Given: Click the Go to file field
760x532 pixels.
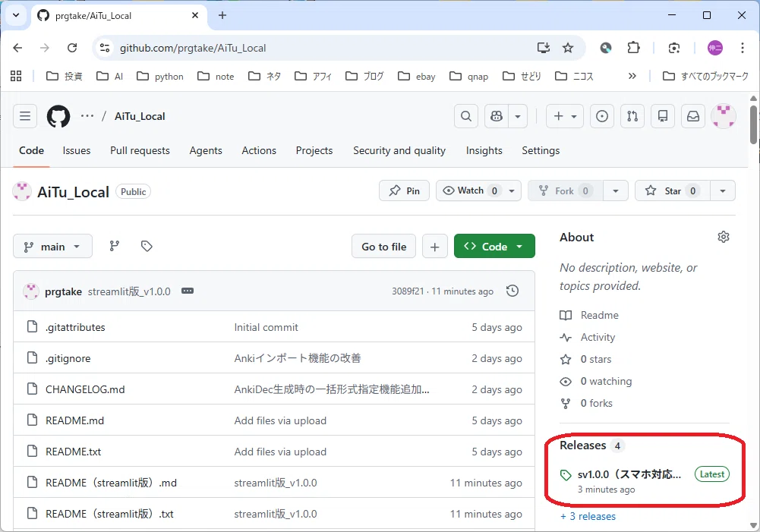Looking at the screenshot, I should pyautogui.click(x=384, y=246).
